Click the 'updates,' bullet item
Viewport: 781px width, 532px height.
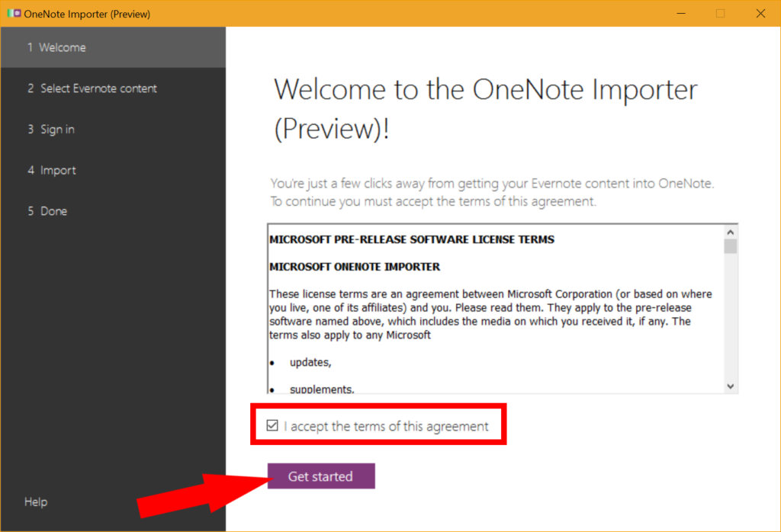click(310, 362)
